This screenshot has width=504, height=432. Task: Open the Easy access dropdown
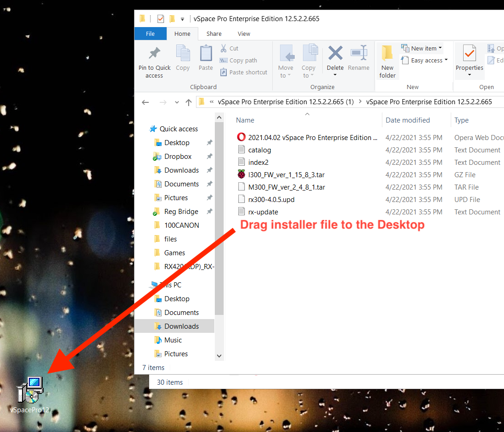point(424,61)
